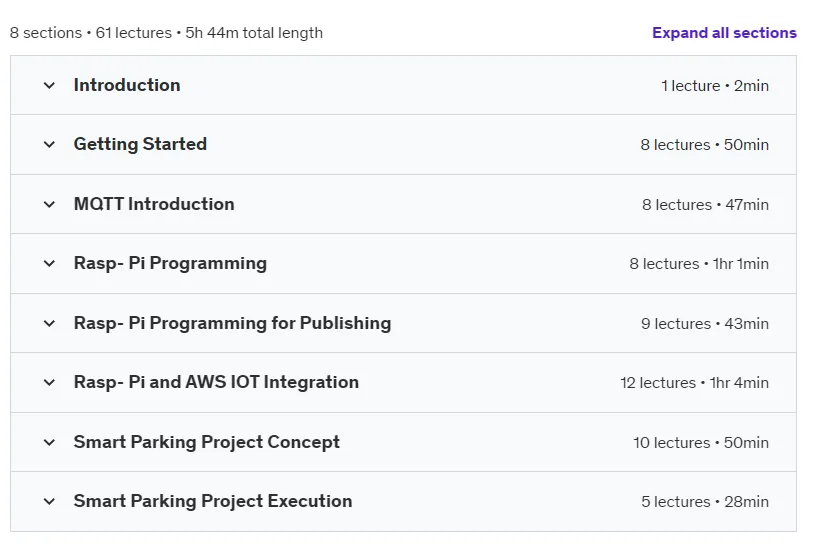Viewport: 816px width, 546px height.
Task: Click the Rasp- Pi and AWS IOT Integration chevron
Action: coord(49,383)
